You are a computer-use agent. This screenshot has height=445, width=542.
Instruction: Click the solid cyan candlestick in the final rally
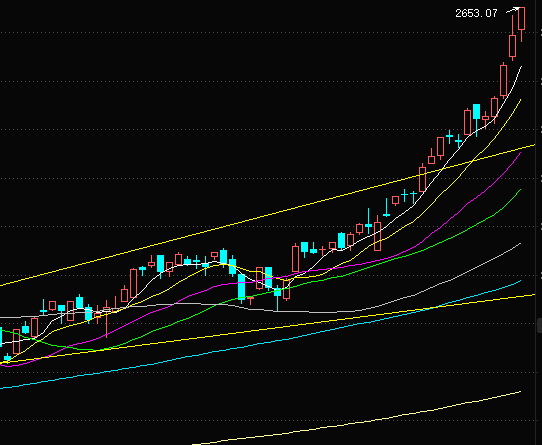coord(477,111)
